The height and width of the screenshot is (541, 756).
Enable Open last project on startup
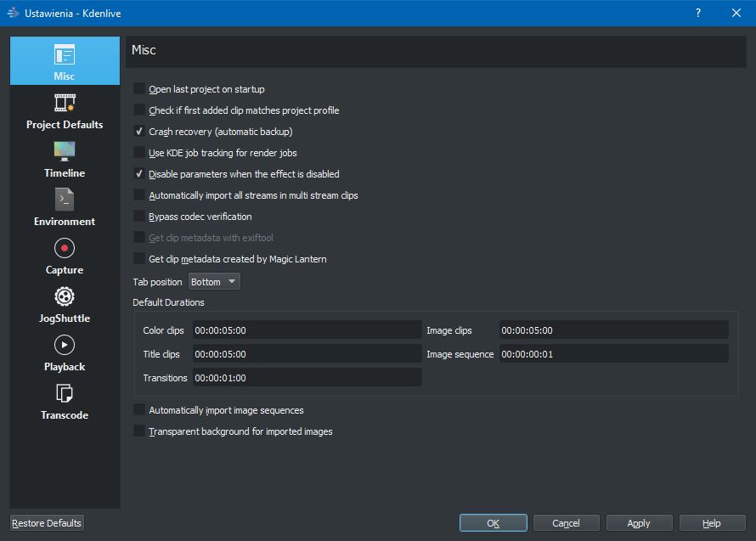click(x=139, y=88)
